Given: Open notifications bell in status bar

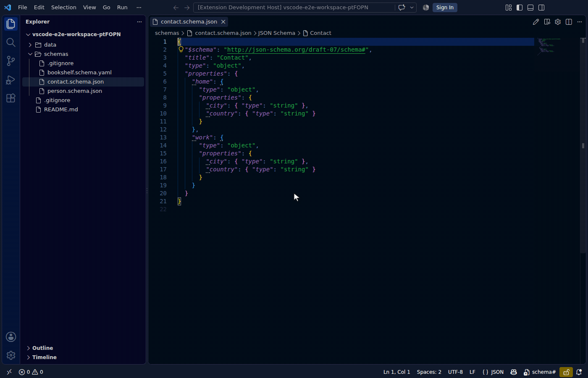Looking at the screenshot, I should pos(579,372).
